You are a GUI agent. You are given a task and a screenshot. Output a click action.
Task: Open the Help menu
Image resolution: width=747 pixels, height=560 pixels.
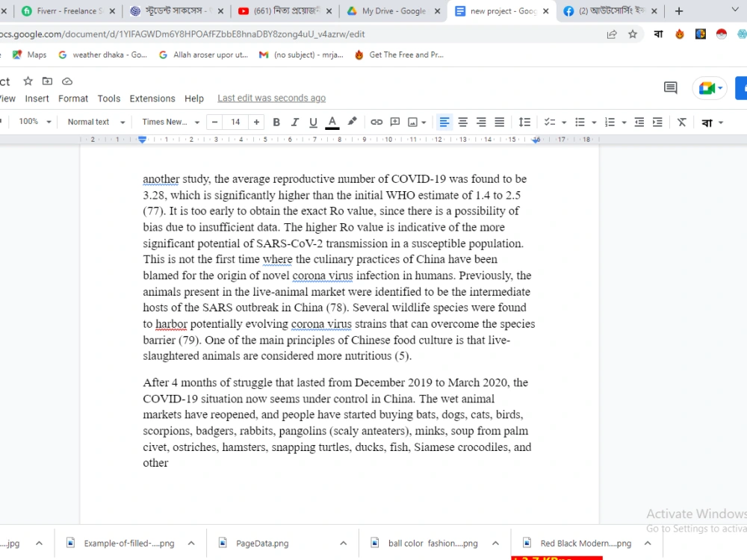click(x=194, y=99)
